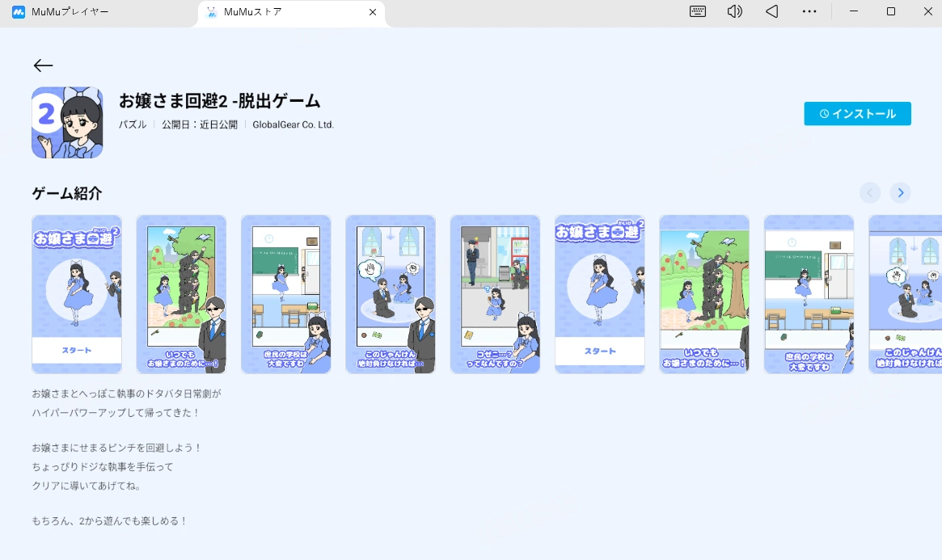
Task: Open first スタート title screenshot
Action: [x=77, y=294]
